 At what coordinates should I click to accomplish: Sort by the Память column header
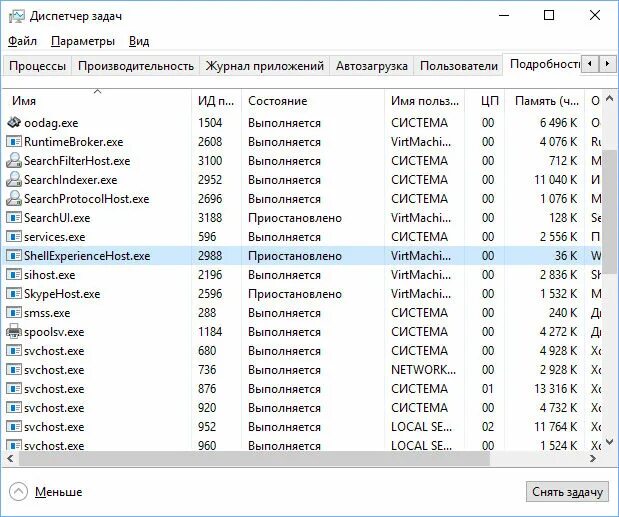tap(545, 101)
